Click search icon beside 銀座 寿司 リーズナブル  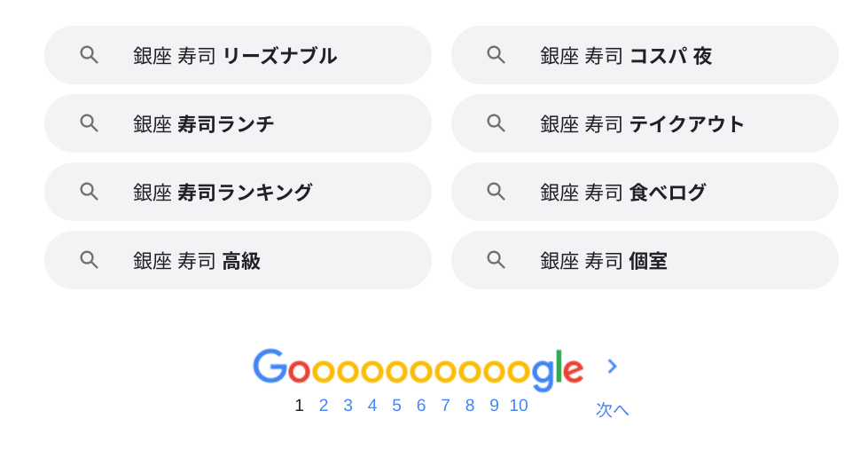tap(89, 55)
